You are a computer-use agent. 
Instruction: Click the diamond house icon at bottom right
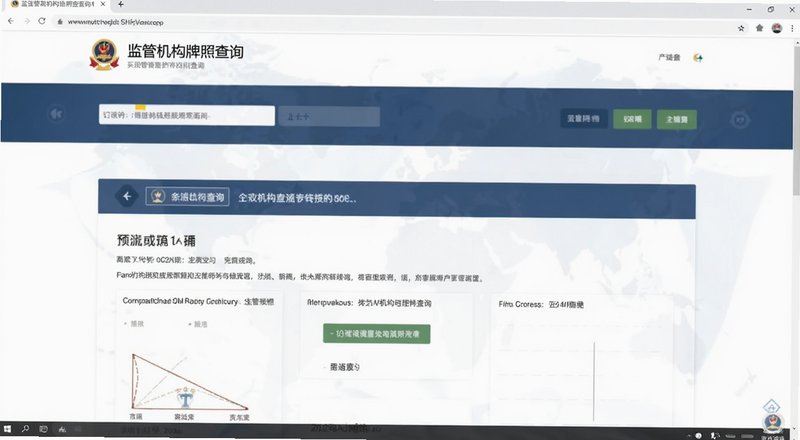coord(771,407)
